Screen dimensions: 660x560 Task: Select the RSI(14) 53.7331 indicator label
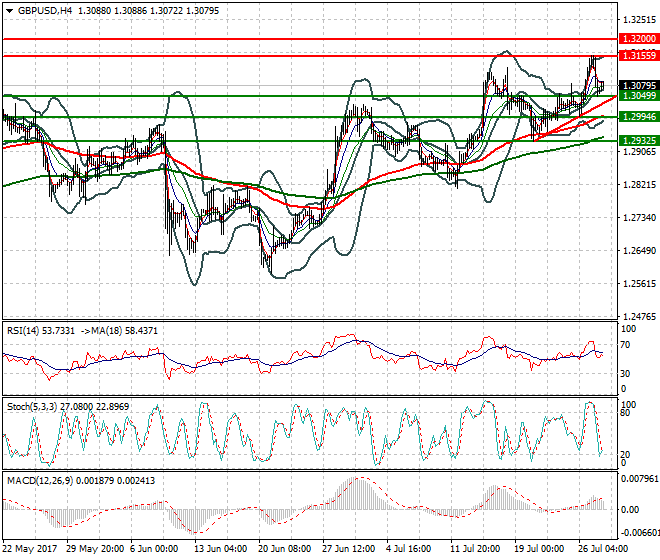41,331
